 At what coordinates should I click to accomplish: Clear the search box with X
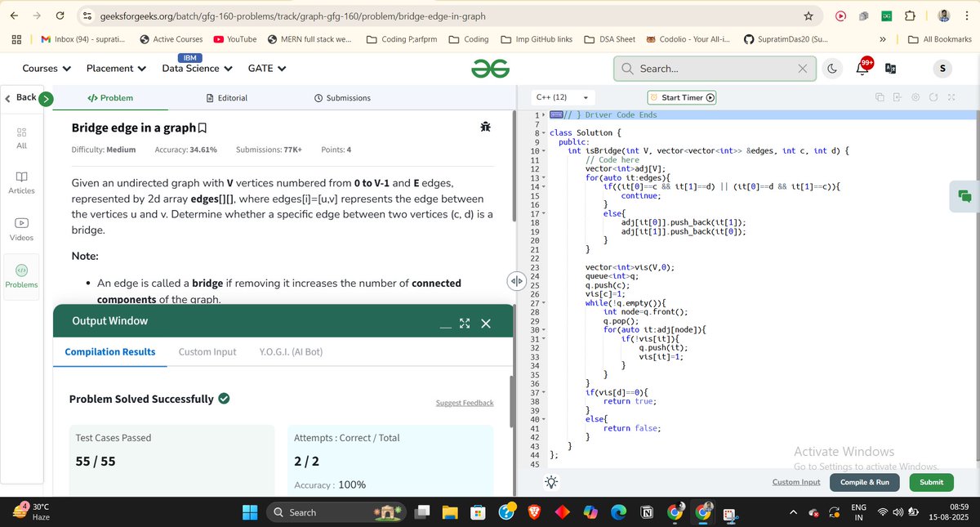[x=803, y=69]
